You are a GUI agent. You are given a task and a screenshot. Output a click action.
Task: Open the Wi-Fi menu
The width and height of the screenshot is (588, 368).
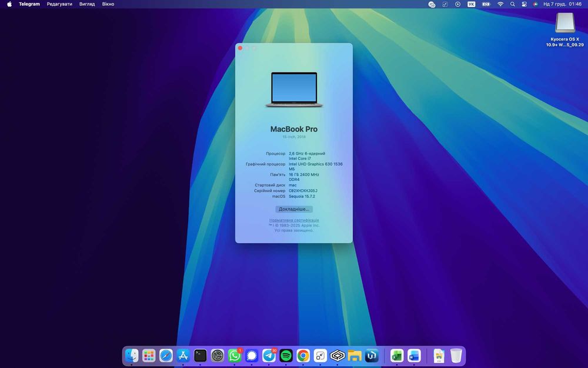point(500,4)
